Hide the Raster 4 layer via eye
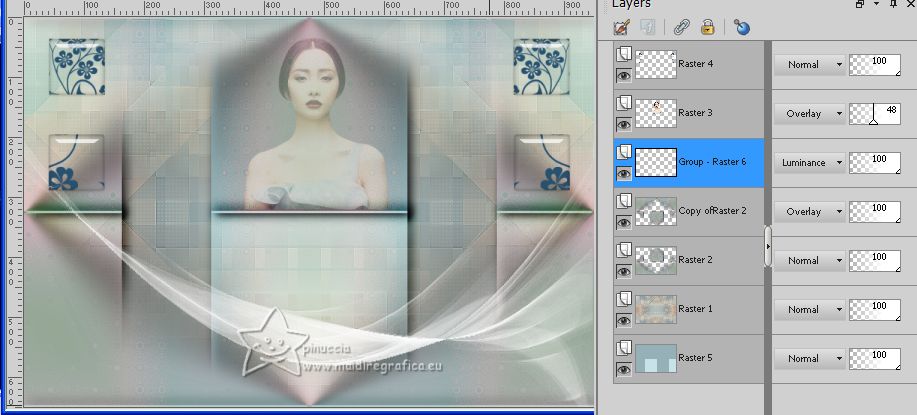This screenshot has height=415, width=917. click(624, 75)
